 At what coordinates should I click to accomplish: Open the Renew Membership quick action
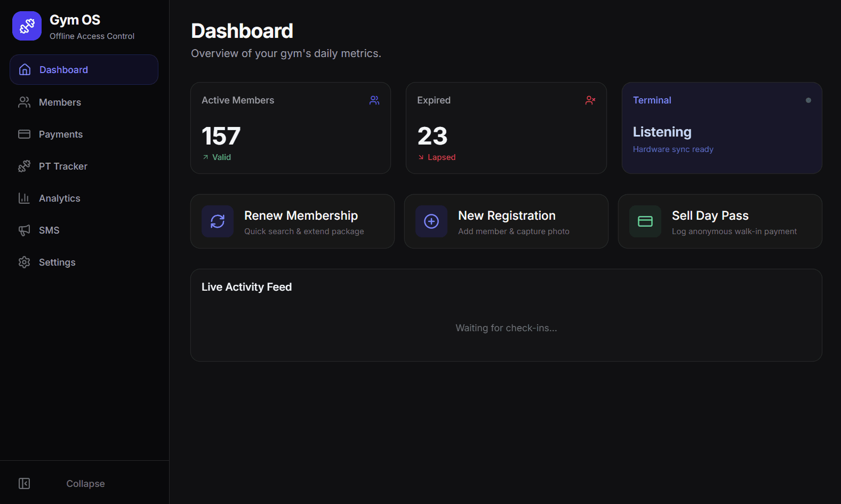(x=292, y=221)
